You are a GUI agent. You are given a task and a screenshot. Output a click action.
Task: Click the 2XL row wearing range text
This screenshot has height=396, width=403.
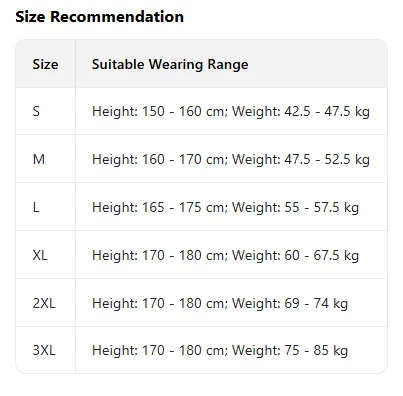coord(220,303)
